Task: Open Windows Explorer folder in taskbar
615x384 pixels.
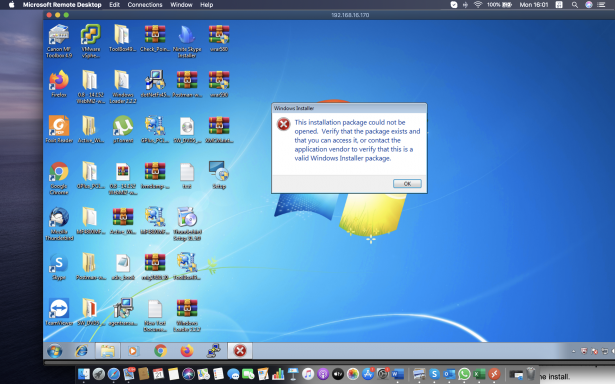Action: pos(107,351)
